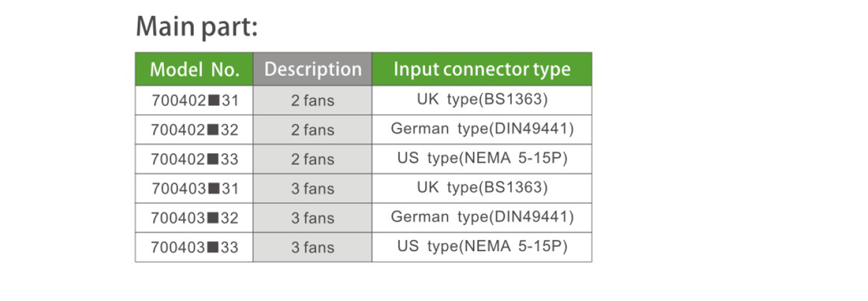Image resolution: width=868 pixels, height=301 pixels.
Task: Click "3 fans" in the 700403■31 row
Action: pyautogui.click(x=313, y=188)
